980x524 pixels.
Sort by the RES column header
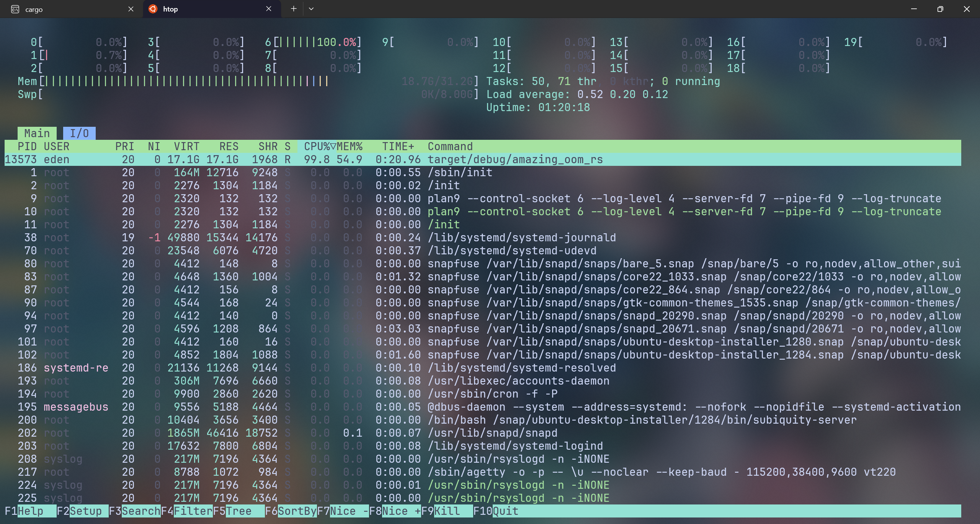[229, 146]
